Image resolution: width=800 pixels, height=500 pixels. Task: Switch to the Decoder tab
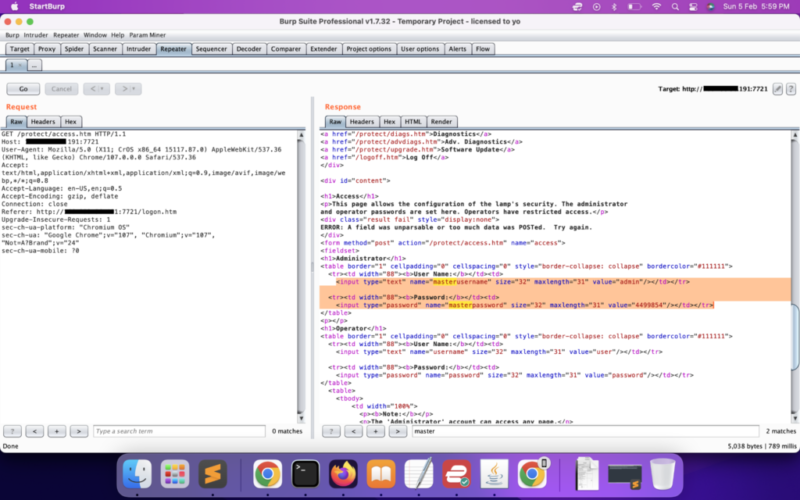(248, 49)
